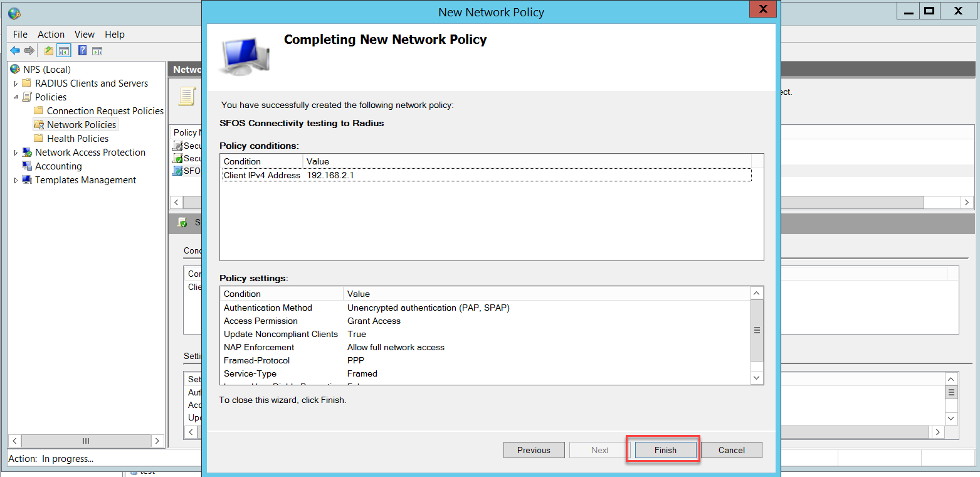
Task: Click the policy list scroll-right arrow in NPS window
Action: point(966,202)
